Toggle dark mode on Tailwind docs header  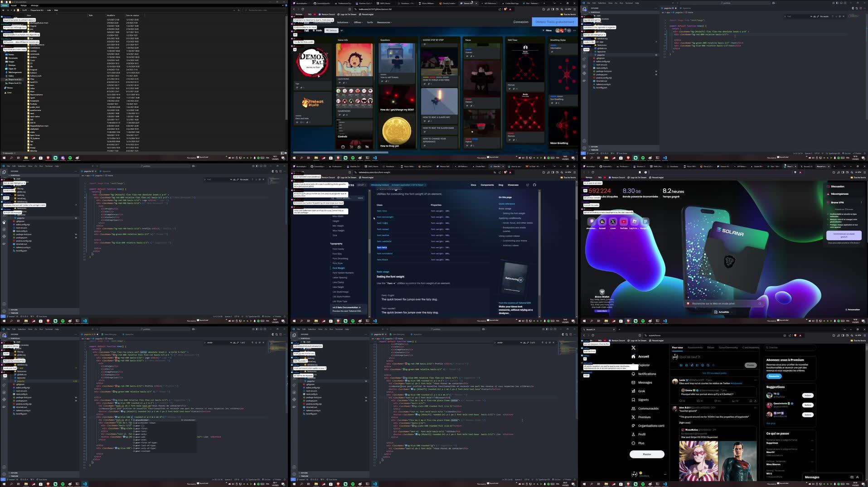click(x=527, y=185)
